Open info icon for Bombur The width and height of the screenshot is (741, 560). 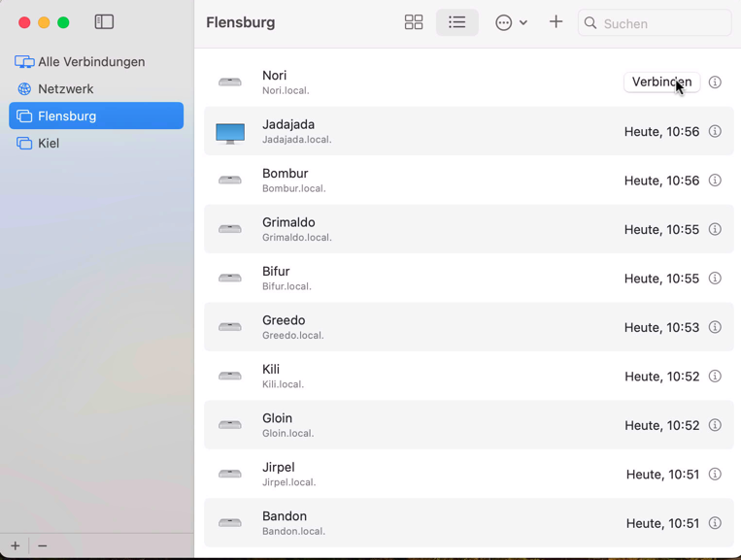[715, 181]
